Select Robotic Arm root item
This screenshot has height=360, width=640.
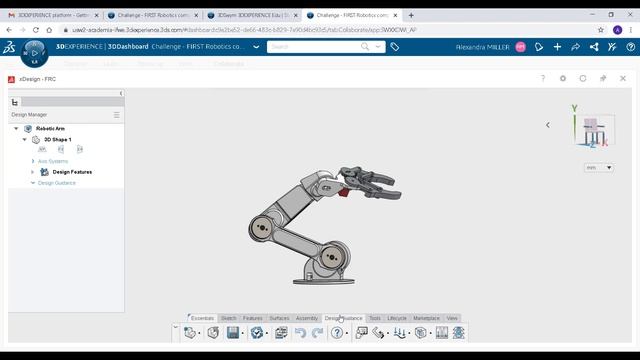(50, 129)
